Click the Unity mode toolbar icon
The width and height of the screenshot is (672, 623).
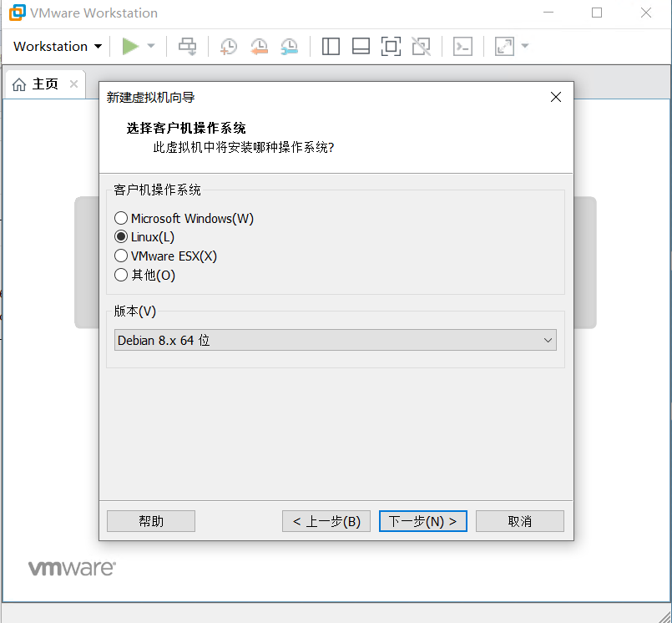click(x=422, y=46)
